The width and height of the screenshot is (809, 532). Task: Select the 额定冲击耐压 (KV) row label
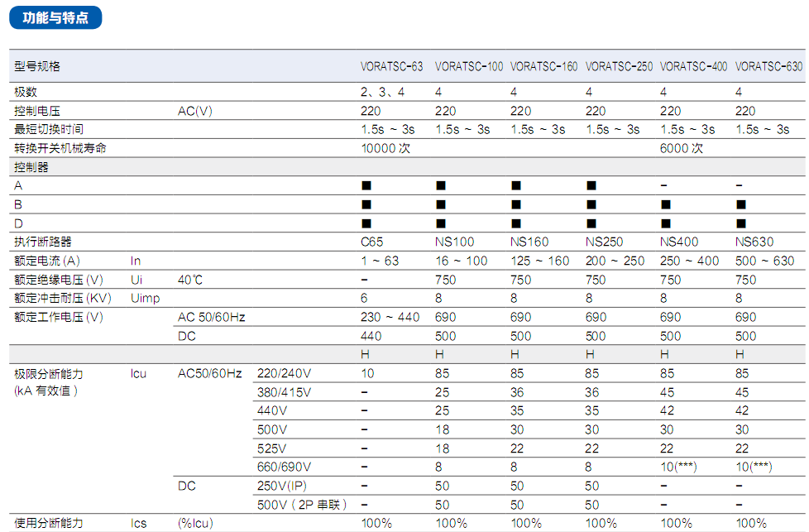coord(62,298)
